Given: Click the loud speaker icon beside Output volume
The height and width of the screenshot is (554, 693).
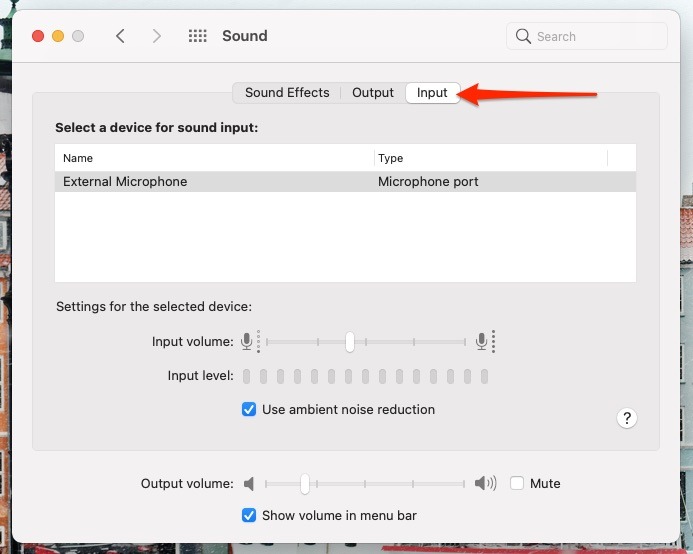Looking at the screenshot, I should click(x=485, y=483).
